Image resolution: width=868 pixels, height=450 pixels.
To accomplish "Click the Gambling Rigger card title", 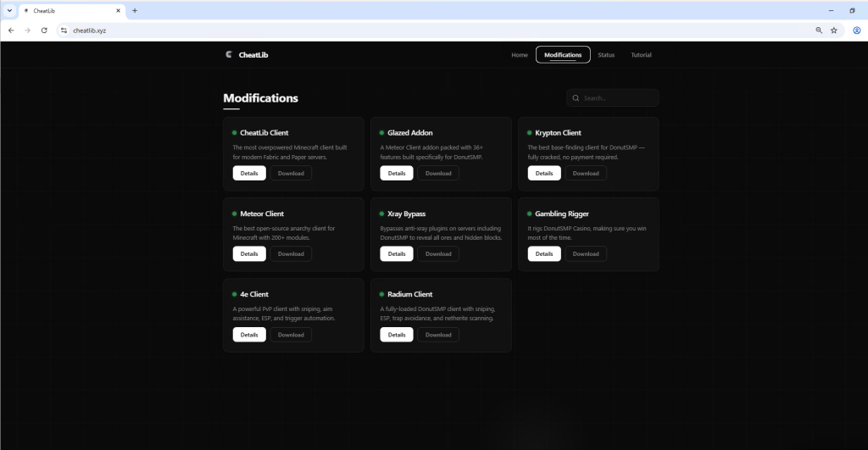I will click(x=562, y=214).
